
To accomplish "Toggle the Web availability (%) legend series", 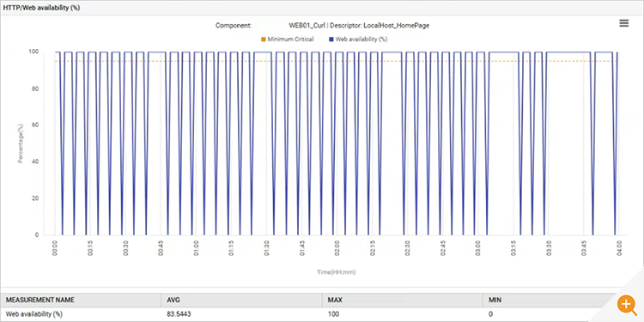I will coord(359,39).
